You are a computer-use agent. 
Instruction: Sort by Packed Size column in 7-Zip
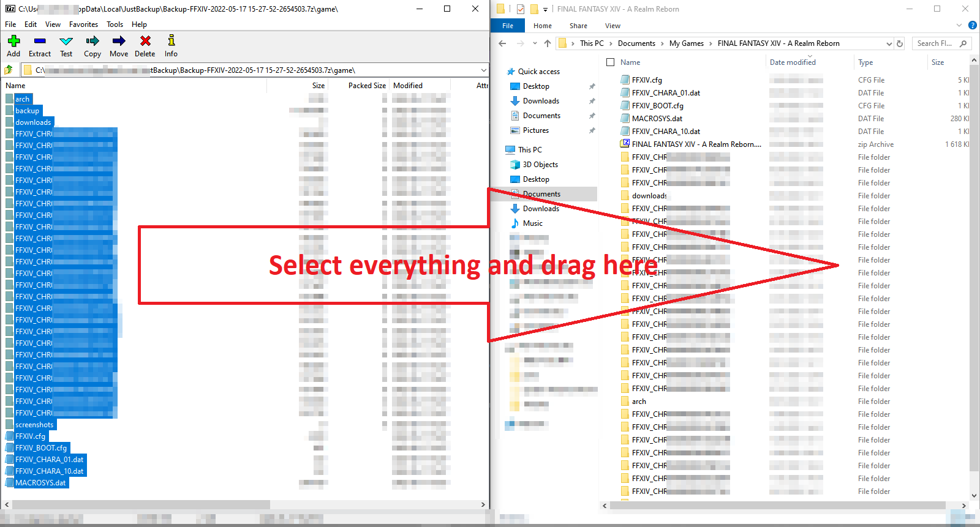coord(367,86)
